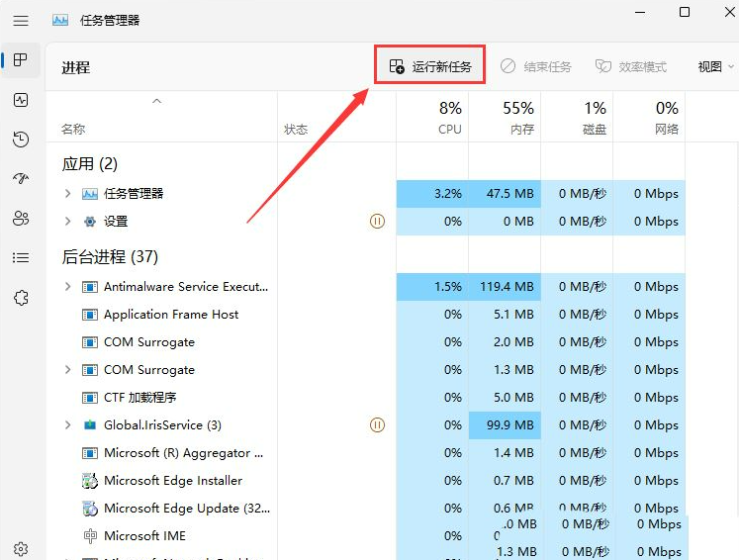Image resolution: width=739 pixels, height=560 pixels.
Task: Click the Global.IrisService process icon
Action: [x=90, y=424]
